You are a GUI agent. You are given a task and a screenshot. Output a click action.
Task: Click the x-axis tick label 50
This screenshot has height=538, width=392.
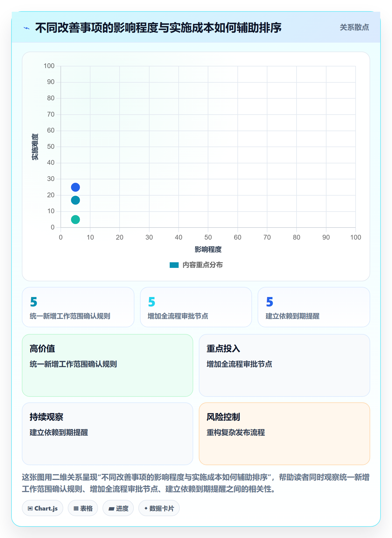tap(208, 237)
